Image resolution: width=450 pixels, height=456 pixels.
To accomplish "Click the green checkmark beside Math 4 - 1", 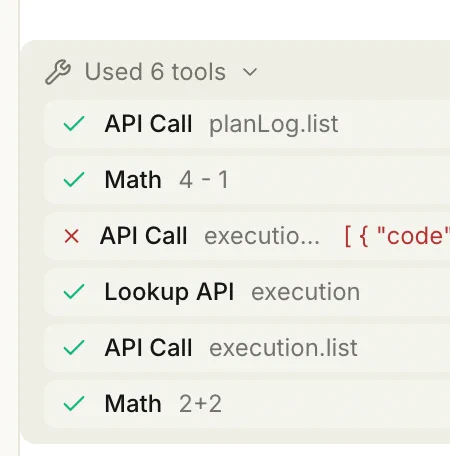I will pos(74,180).
